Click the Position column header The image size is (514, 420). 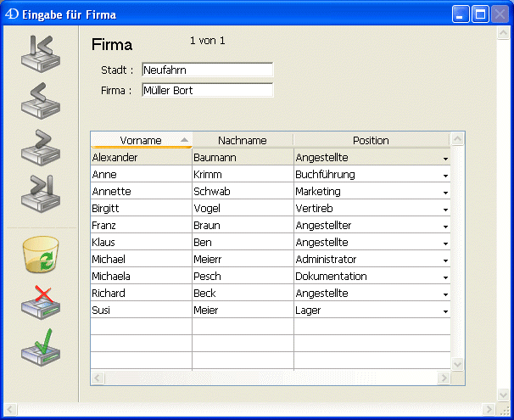[371, 140]
